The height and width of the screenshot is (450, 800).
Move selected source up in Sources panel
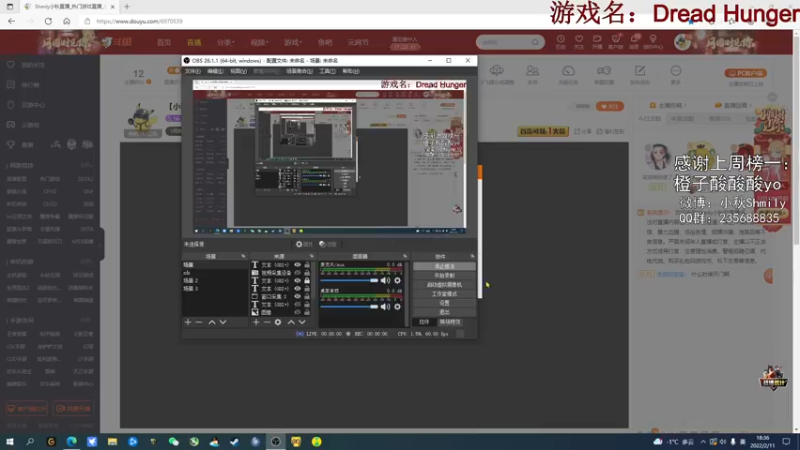tap(291, 322)
